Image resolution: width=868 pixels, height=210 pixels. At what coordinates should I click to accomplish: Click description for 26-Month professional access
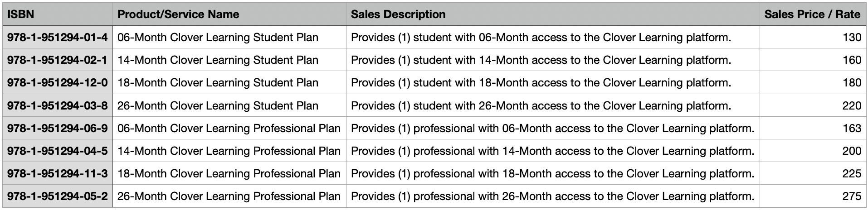click(x=553, y=196)
